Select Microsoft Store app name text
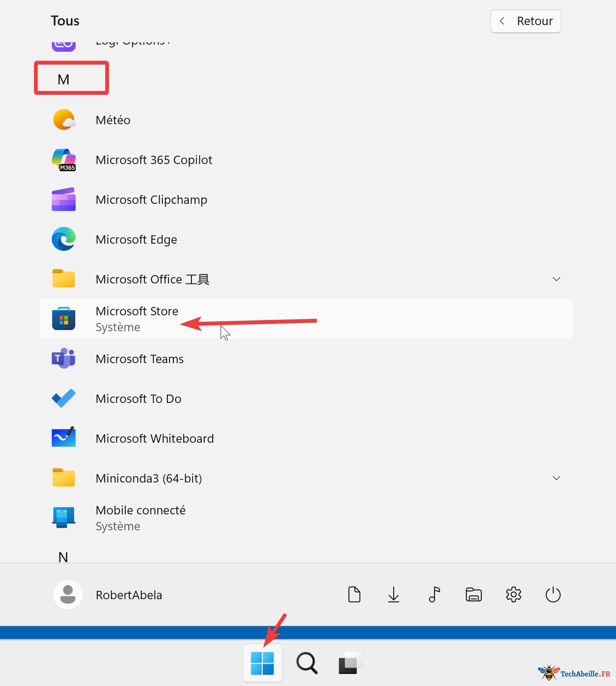616x686 pixels. (x=137, y=311)
